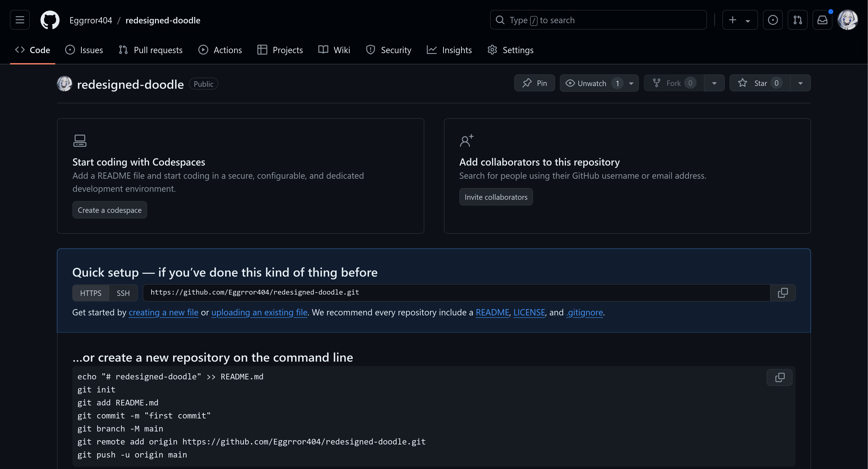Open the Copilot icon in the header
Viewport: 868px width, 469px height.
click(773, 20)
